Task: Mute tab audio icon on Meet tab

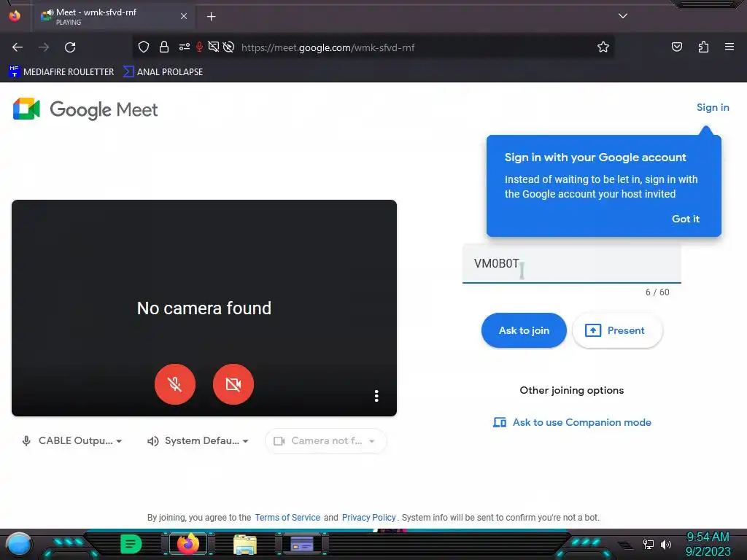Action: click(50, 13)
